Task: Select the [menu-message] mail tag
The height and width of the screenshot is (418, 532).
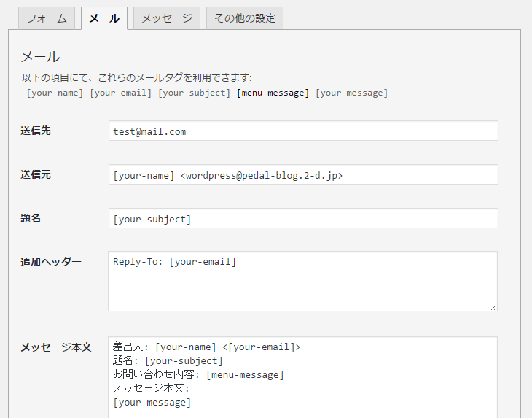Action: [x=273, y=93]
